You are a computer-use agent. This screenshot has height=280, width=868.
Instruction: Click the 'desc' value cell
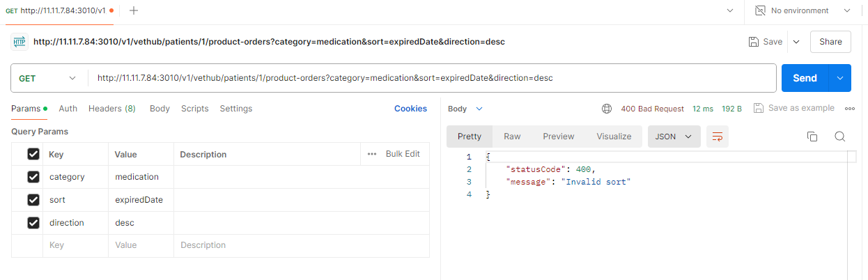pos(141,223)
